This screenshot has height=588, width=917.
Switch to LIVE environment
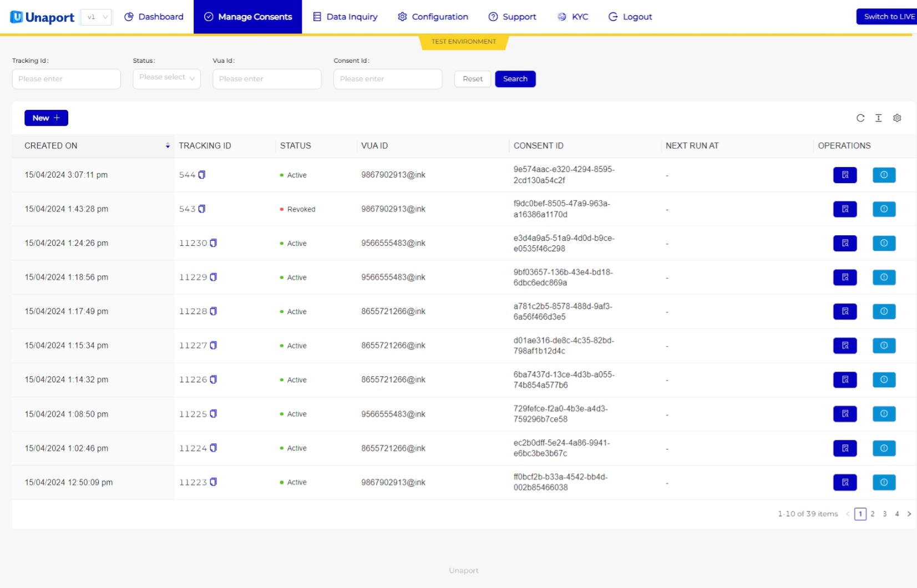(886, 17)
